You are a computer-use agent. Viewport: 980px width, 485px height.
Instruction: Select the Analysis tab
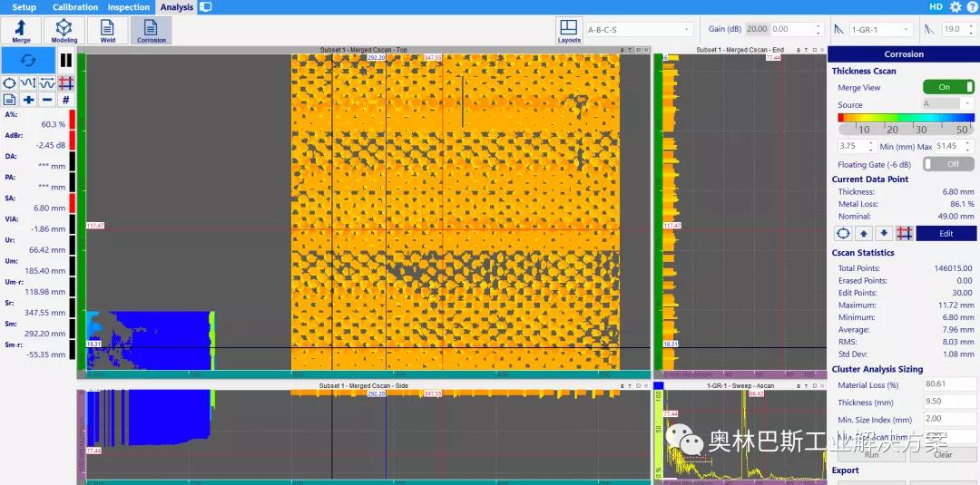176,7
